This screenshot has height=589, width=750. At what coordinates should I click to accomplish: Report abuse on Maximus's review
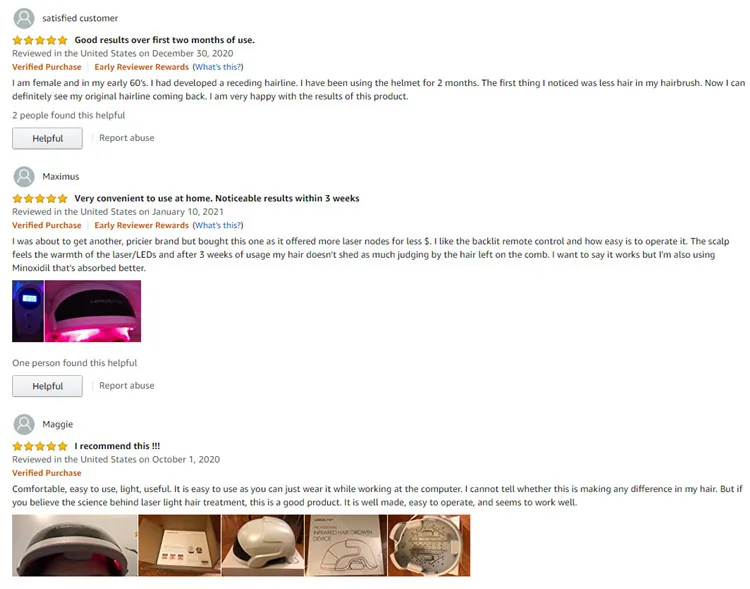point(127,386)
